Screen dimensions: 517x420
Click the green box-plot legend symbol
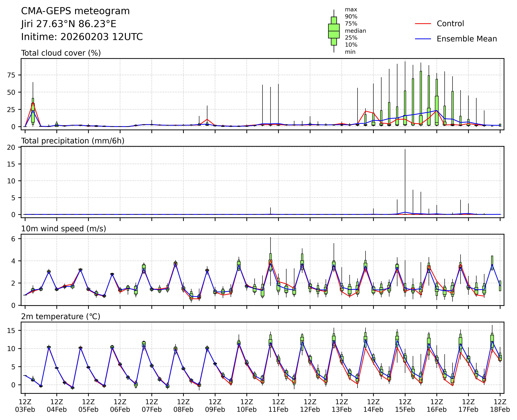click(334, 31)
